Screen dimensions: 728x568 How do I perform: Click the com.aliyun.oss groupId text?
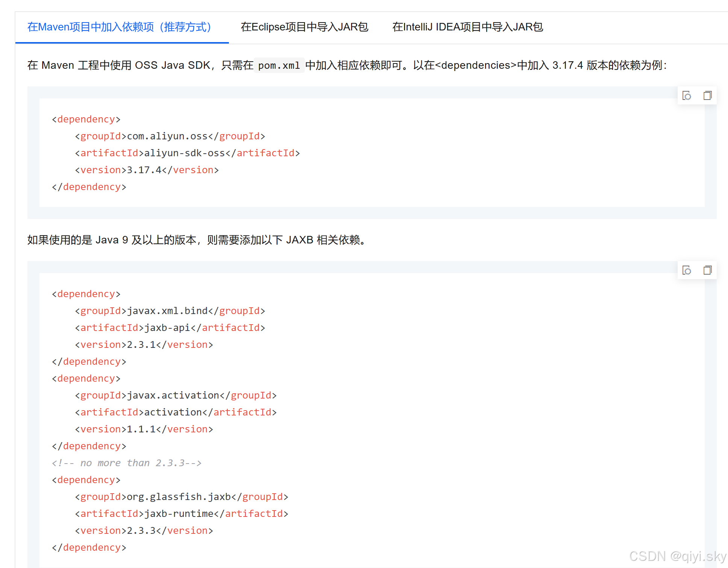[167, 136]
